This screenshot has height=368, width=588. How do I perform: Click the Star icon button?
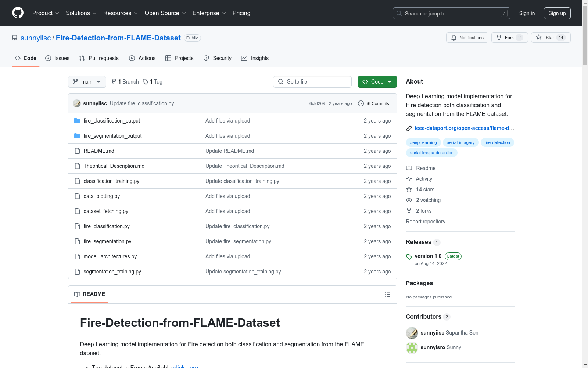click(x=539, y=37)
